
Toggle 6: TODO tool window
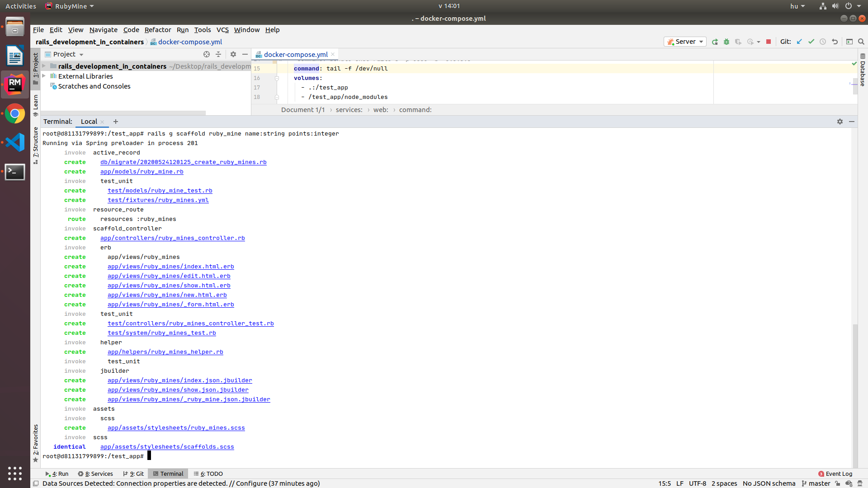(208, 474)
